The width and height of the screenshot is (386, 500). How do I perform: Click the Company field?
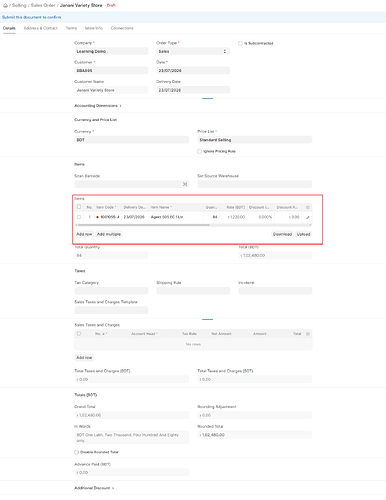tap(111, 51)
